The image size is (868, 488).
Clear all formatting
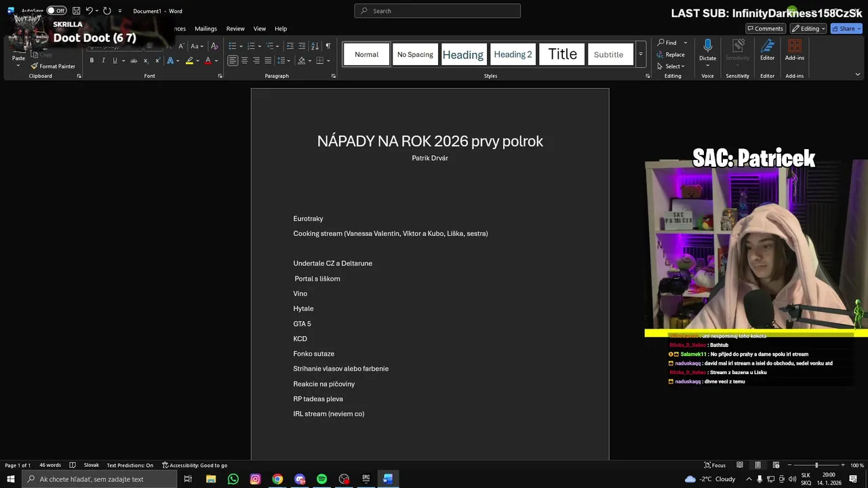tap(214, 46)
